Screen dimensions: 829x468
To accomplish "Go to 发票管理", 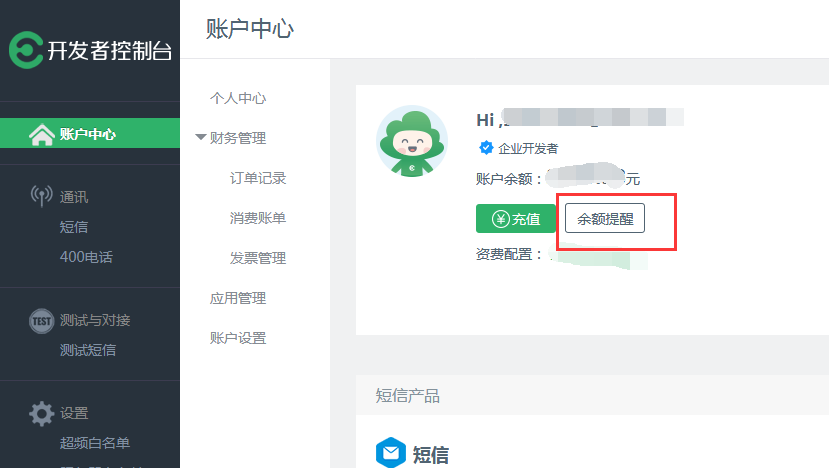I will [x=258, y=258].
